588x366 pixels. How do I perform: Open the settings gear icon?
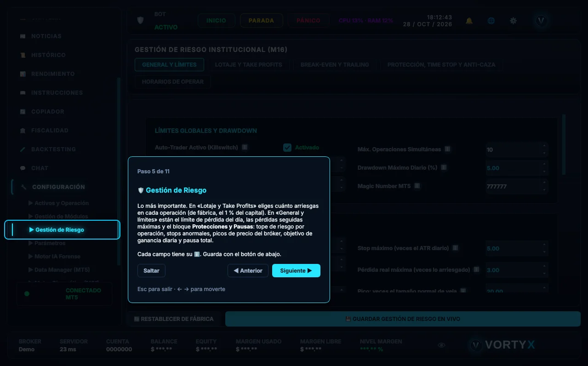pos(513,21)
